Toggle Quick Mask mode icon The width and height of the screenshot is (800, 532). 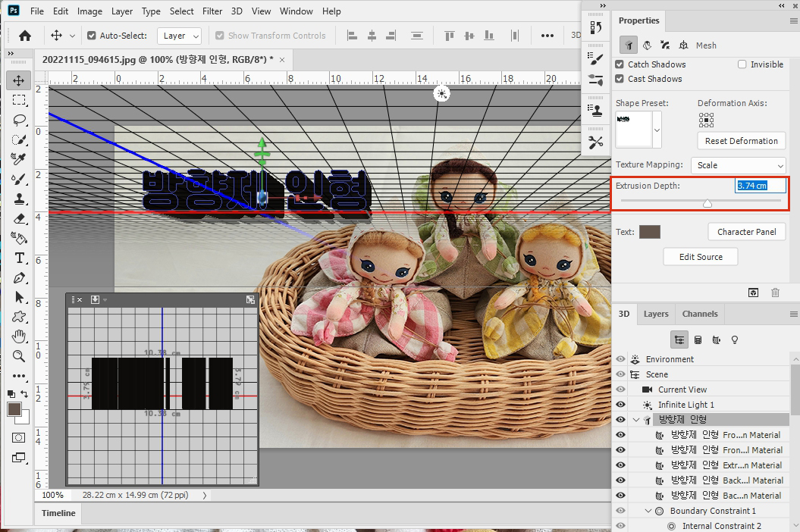point(18,437)
